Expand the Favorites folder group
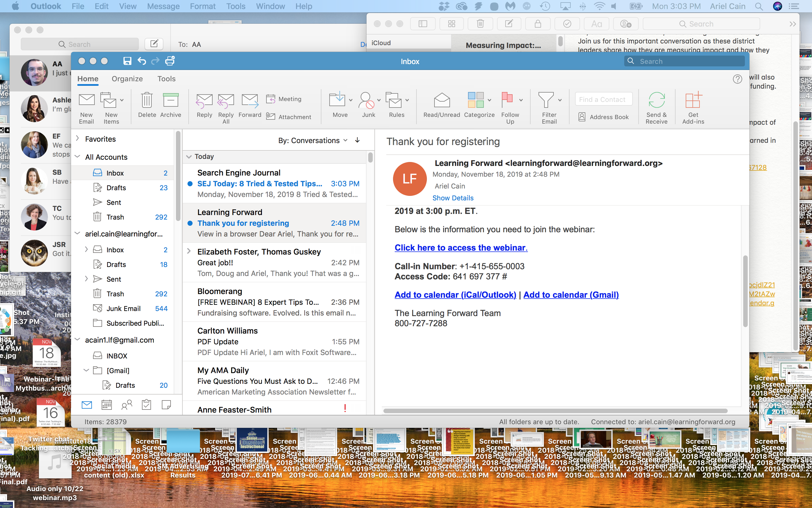 point(78,138)
